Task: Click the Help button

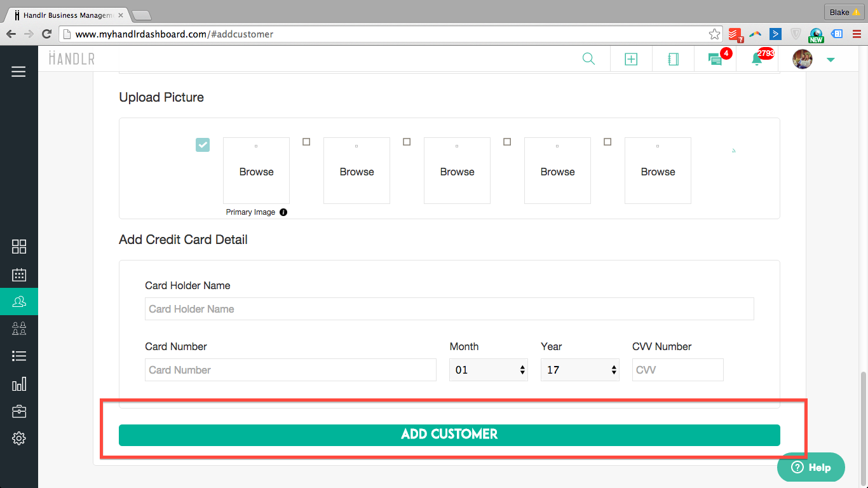Action: (x=811, y=468)
